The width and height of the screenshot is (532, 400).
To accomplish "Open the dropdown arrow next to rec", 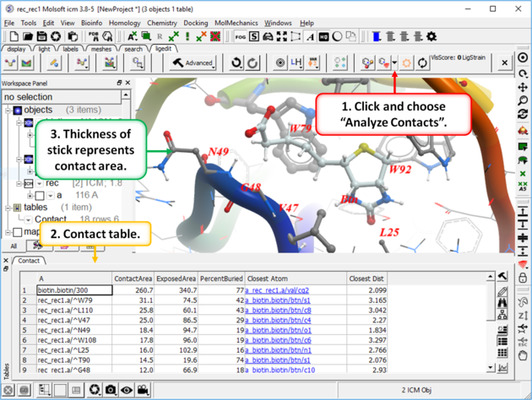I will pyautogui.click(x=40, y=183).
